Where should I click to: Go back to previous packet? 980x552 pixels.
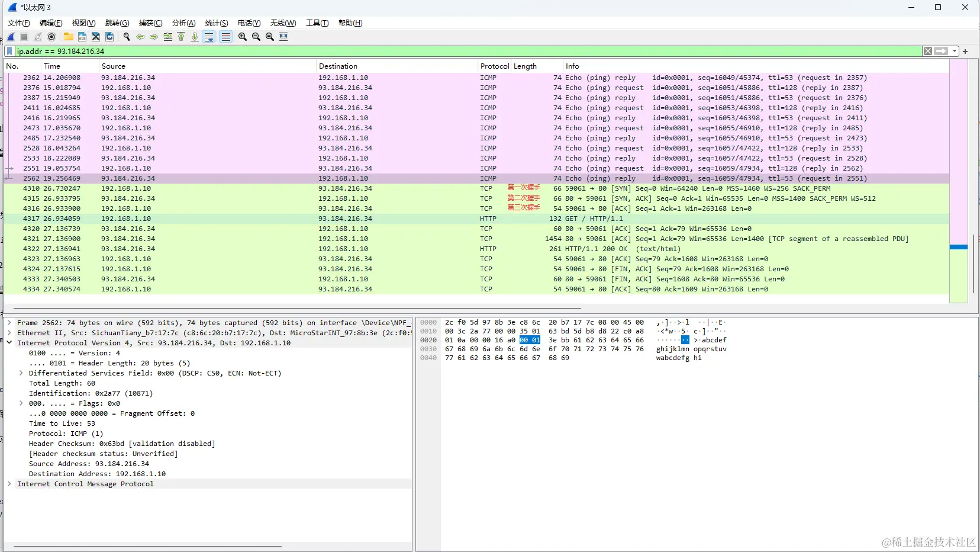click(140, 37)
